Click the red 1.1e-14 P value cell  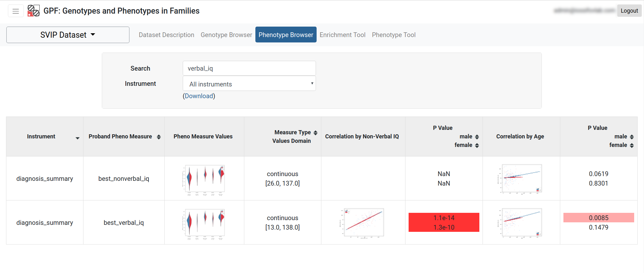tap(444, 218)
